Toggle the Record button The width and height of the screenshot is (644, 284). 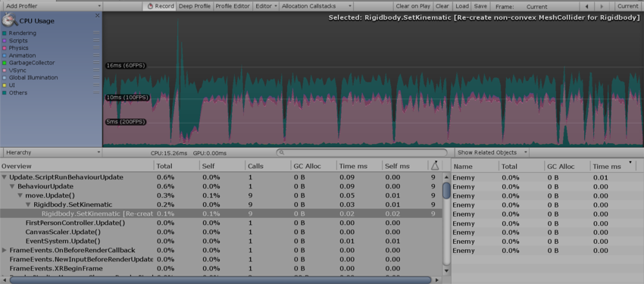(161, 6)
